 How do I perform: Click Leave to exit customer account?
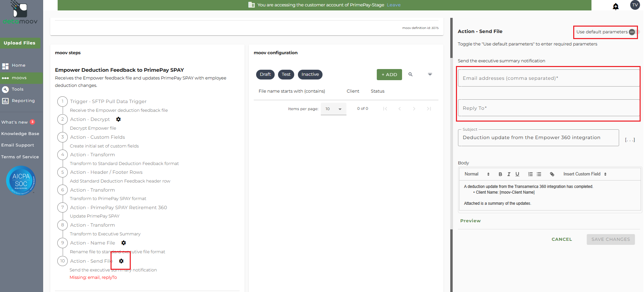pos(394,5)
